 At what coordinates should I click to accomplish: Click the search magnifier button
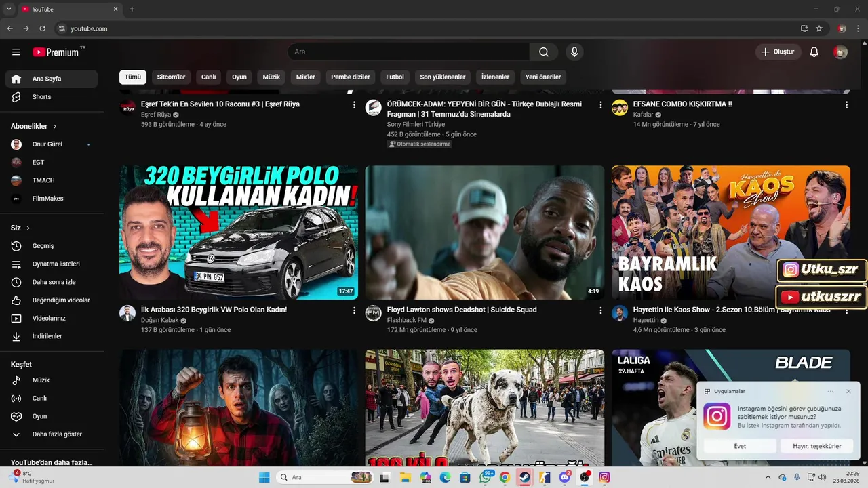click(544, 52)
